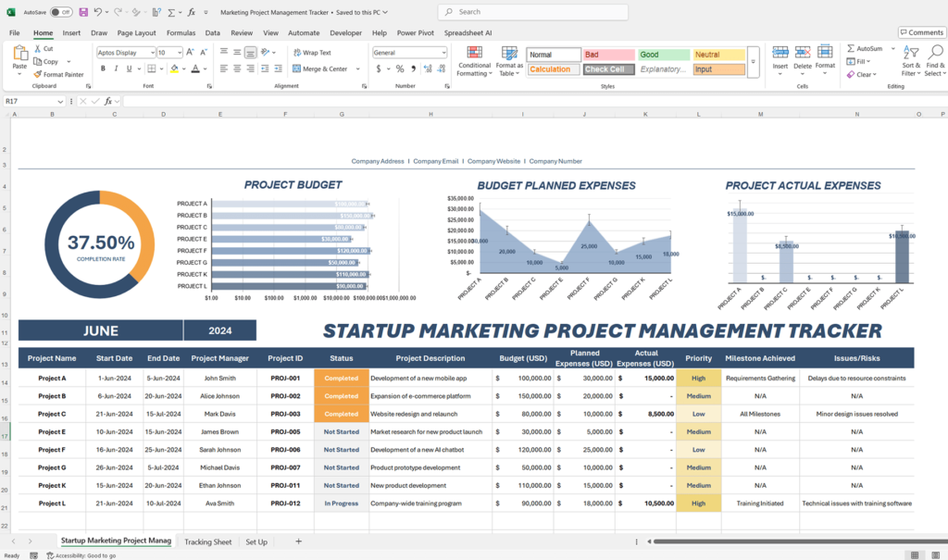Click the Sort & Filter icon
Image resolution: width=948 pixels, height=560 pixels.
(911, 59)
